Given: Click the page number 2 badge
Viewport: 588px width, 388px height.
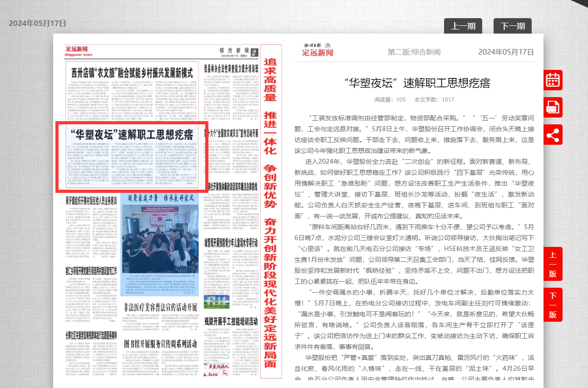Looking at the screenshot, I should (254, 52).
